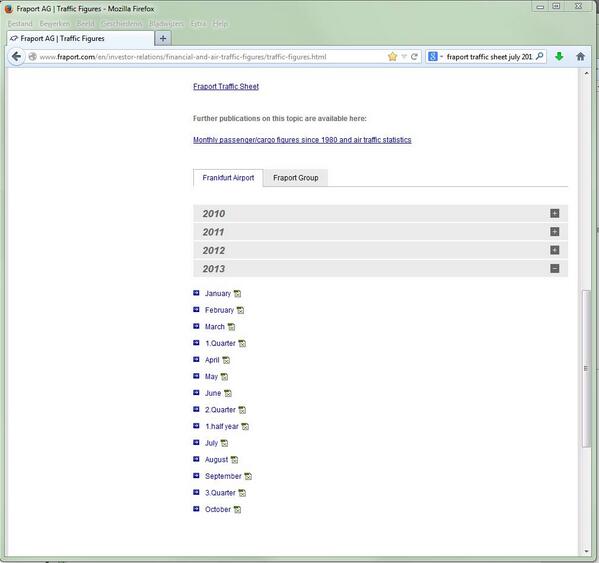
Task: Open the 3.Quarter figures link
Action: (220, 493)
